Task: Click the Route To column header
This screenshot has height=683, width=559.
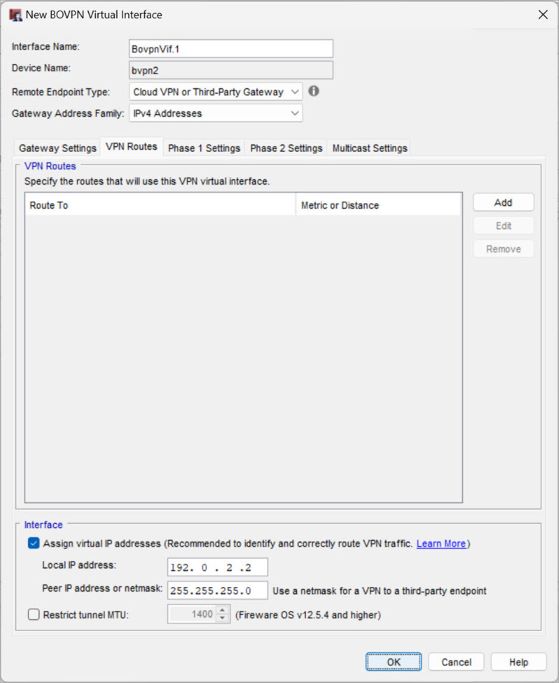Action: (160, 205)
